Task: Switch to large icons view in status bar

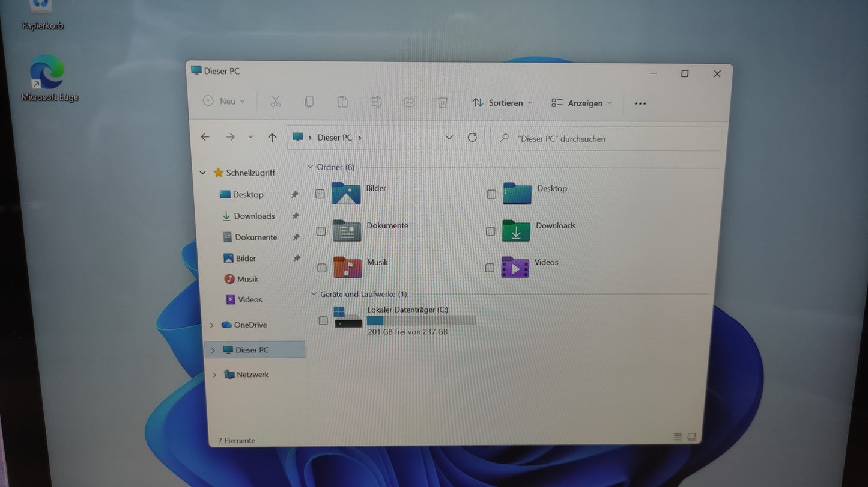Action: point(691,436)
